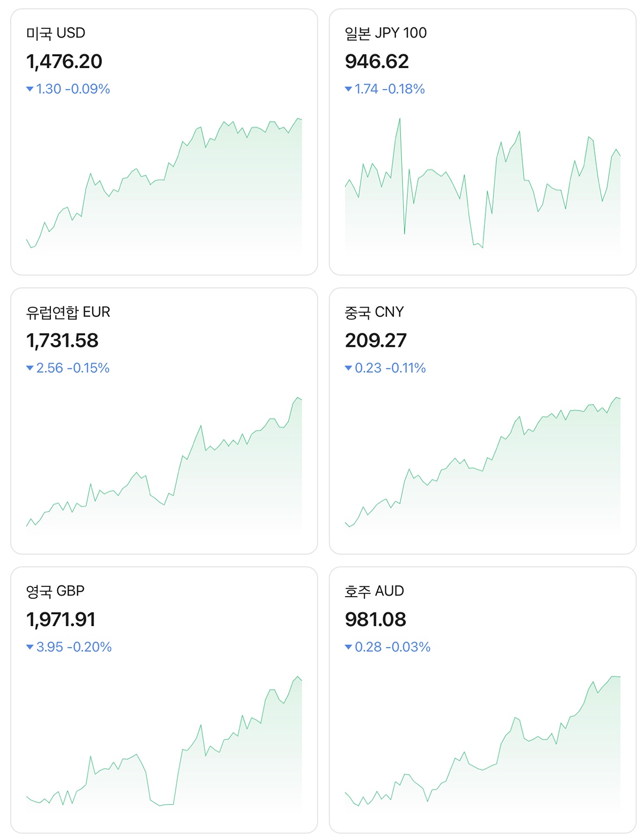Select the 유럽연합 EUR title
The width and height of the screenshot is (643, 840).
coord(68,312)
